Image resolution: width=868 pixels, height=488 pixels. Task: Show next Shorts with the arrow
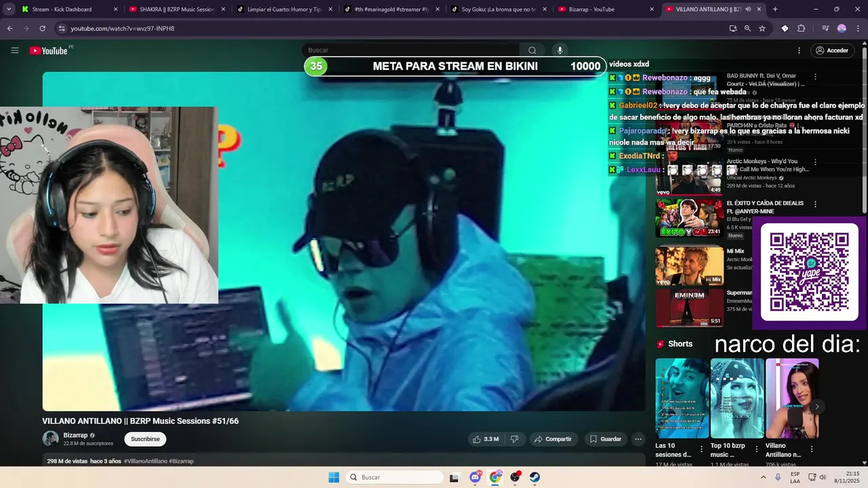(x=817, y=407)
